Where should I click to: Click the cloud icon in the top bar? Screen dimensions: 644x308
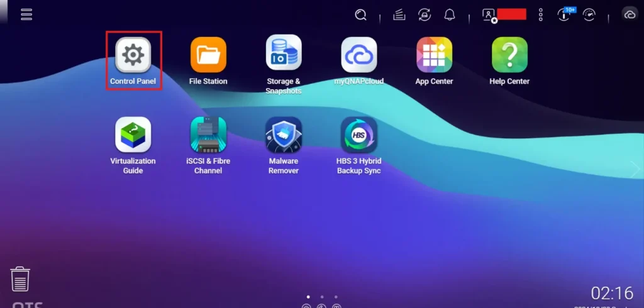click(630, 15)
